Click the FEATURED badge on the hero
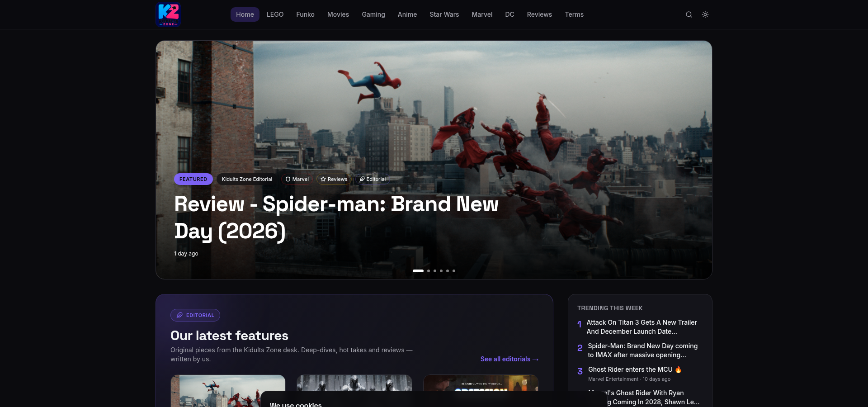Image resolution: width=868 pixels, height=407 pixels. coord(193,179)
